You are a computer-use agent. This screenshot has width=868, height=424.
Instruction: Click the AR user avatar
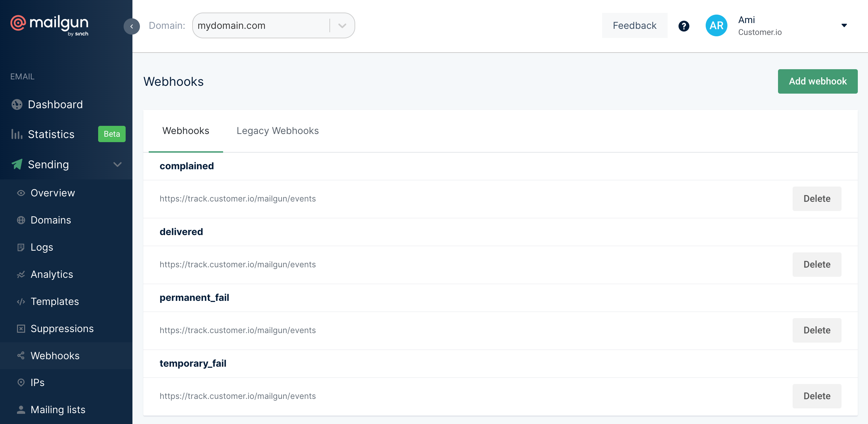(716, 25)
